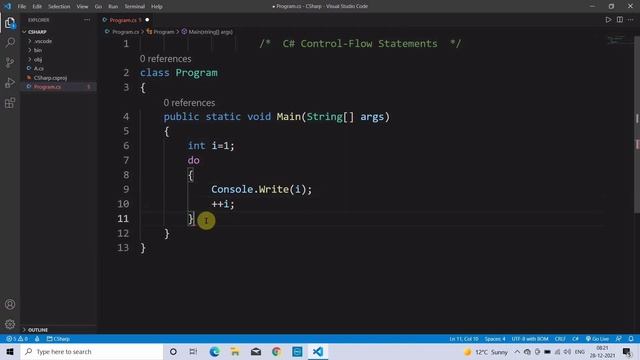Click the editor minimap
The width and height of the screenshot is (640, 360).
pos(616,40)
